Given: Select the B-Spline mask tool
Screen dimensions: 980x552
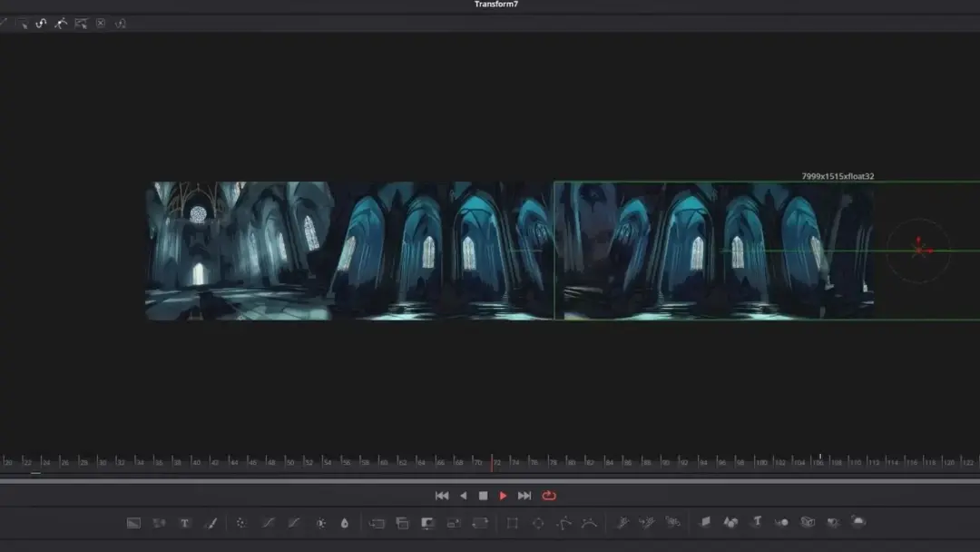Looking at the screenshot, I should pyautogui.click(x=589, y=523).
